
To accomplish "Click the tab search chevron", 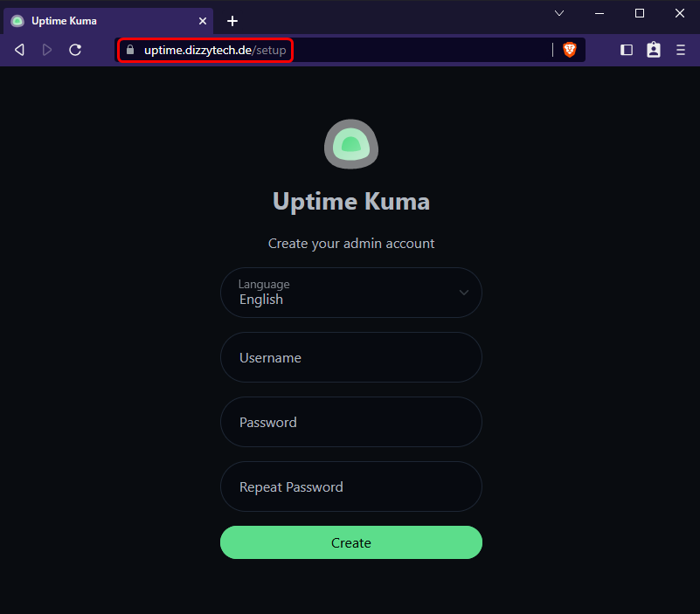I will coord(559,14).
